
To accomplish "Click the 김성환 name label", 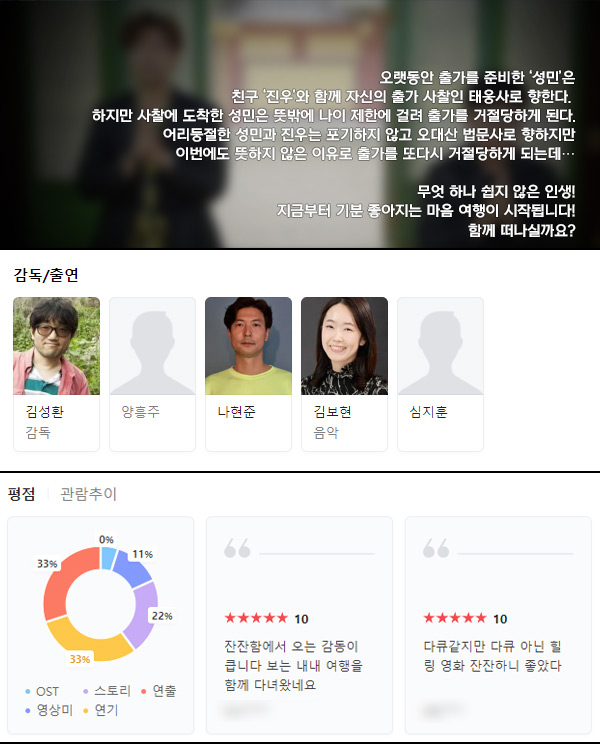I will 45,411.
